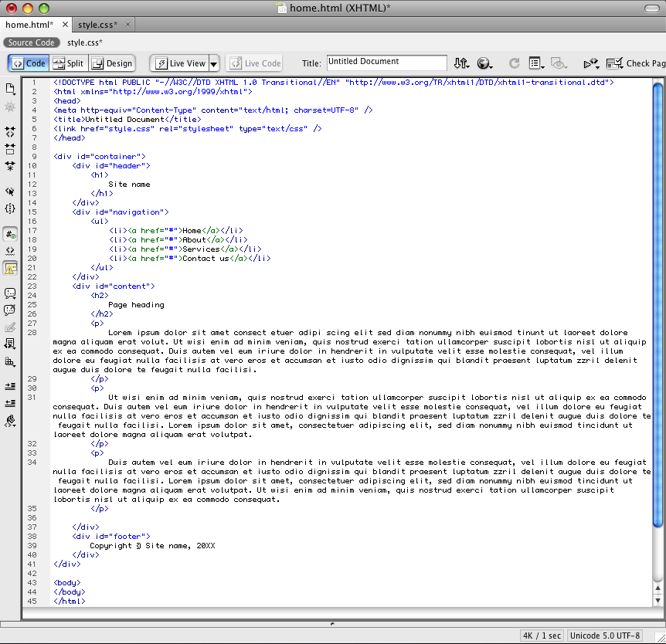Open the File Management menu
666x644 pixels.
(x=462, y=63)
